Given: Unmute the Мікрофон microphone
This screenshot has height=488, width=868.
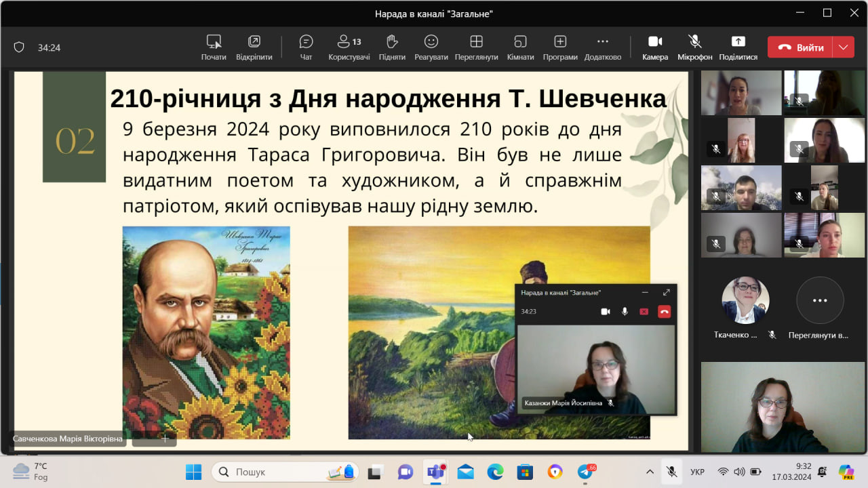Looking at the screenshot, I should click(x=694, y=47).
